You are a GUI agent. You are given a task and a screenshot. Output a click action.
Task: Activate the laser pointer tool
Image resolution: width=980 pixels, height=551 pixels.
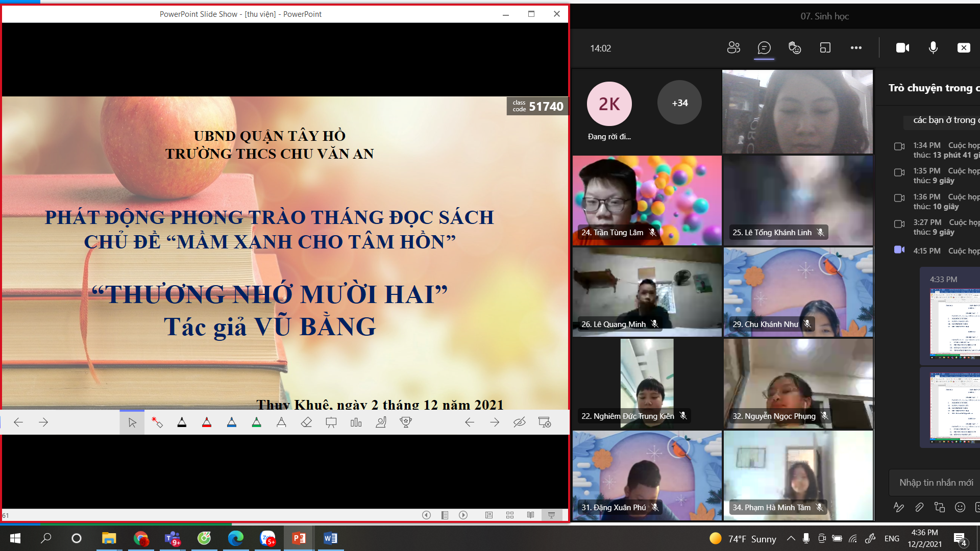157,422
